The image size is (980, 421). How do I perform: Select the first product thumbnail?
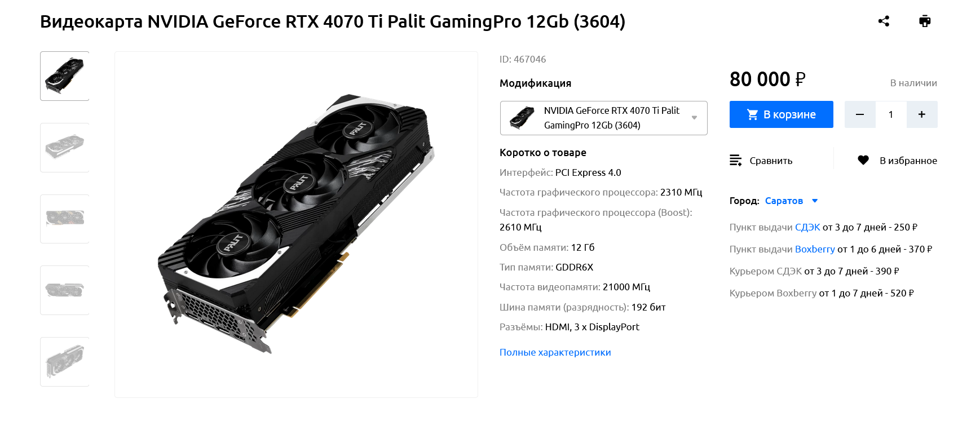[x=65, y=76]
